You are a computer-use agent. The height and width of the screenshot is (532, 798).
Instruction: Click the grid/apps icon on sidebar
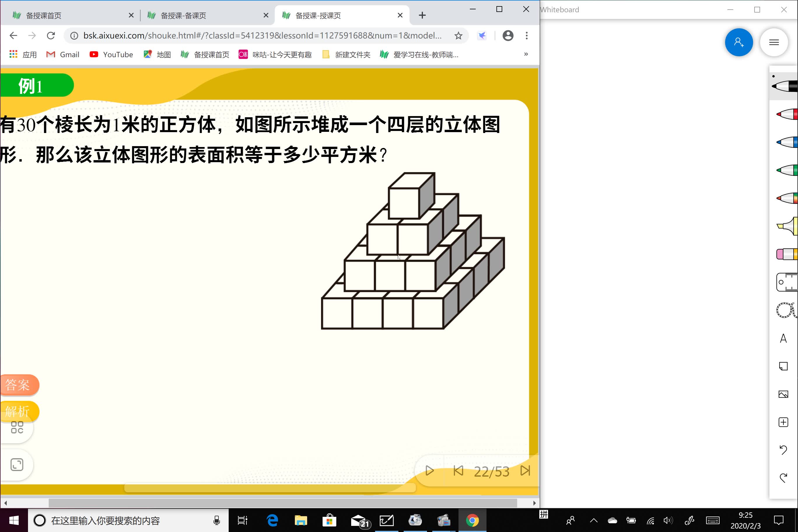tap(17, 427)
